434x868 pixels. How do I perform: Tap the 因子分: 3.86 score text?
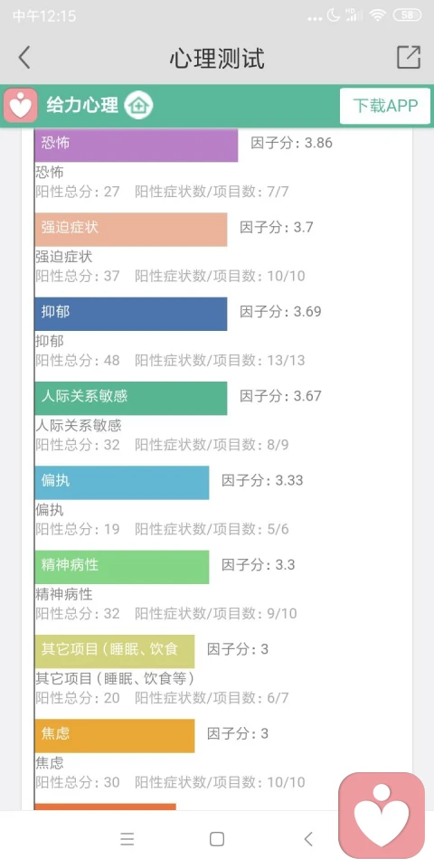tap(292, 143)
